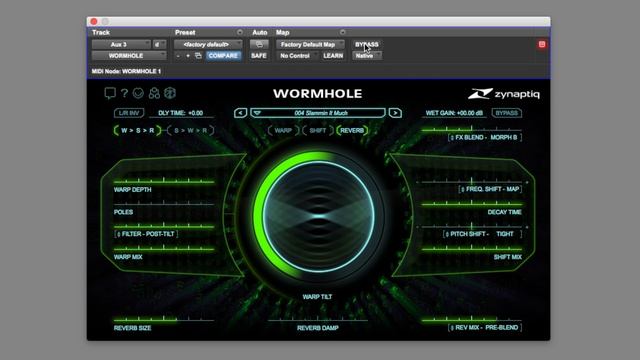This screenshot has height=360, width=640.
Task: Toggle the COMPARE button
Action: click(x=223, y=56)
